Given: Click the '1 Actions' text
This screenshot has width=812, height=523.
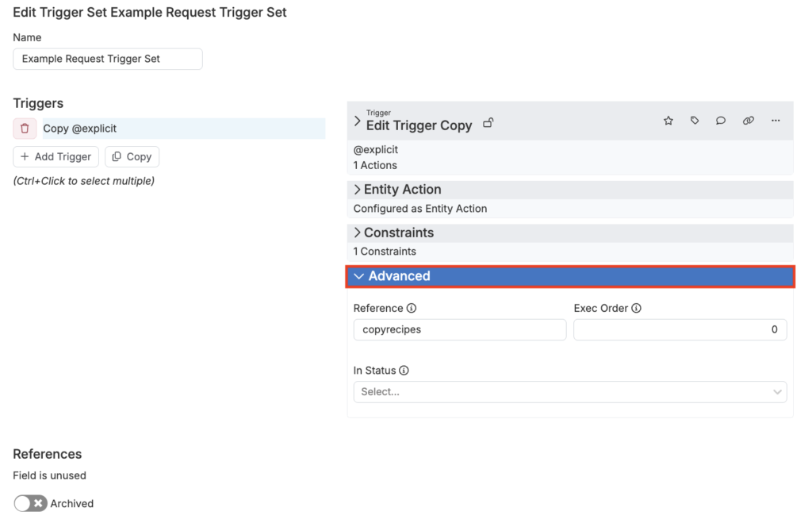Looking at the screenshot, I should (375, 165).
